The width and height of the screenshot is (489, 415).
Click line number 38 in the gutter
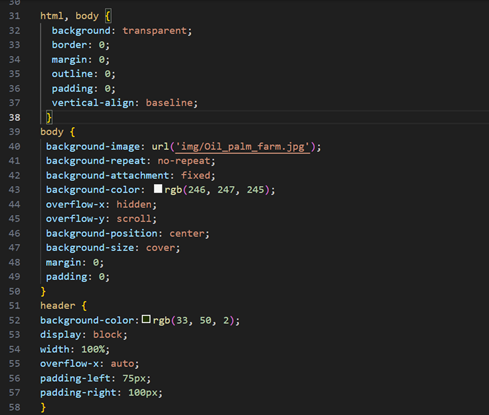coord(15,117)
